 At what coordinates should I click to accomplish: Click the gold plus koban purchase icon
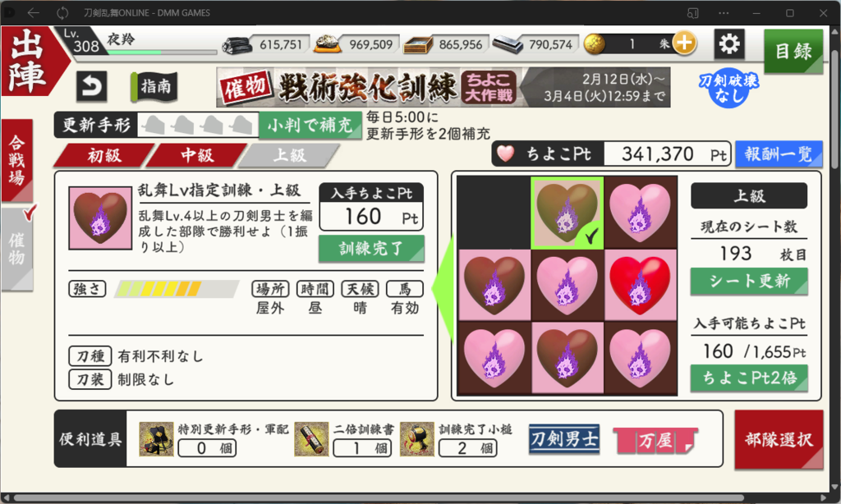click(684, 43)
